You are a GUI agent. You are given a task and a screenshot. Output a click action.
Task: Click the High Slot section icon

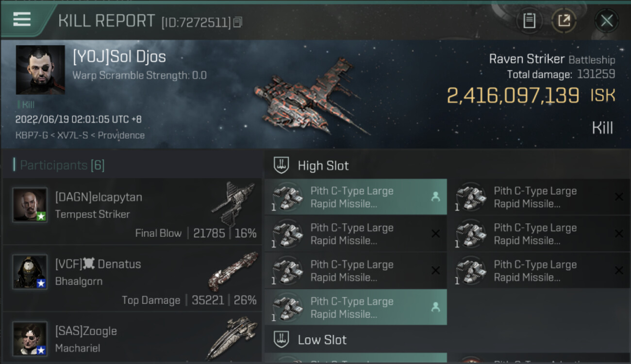coord(282,165)
